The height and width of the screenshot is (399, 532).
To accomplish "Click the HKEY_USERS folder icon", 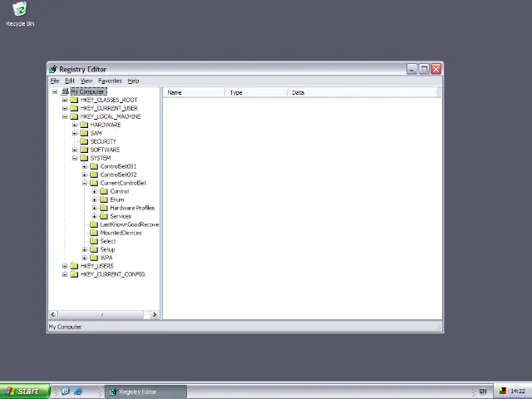I will pyautogui.click(x=74, y=266).
